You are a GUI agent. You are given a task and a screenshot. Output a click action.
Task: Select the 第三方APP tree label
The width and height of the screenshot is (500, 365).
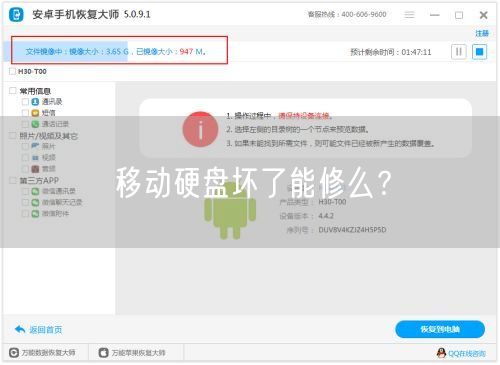click(39, 181)
